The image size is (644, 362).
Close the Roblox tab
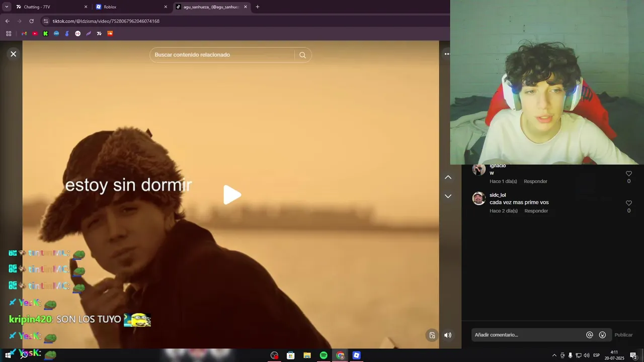(166, 7)
